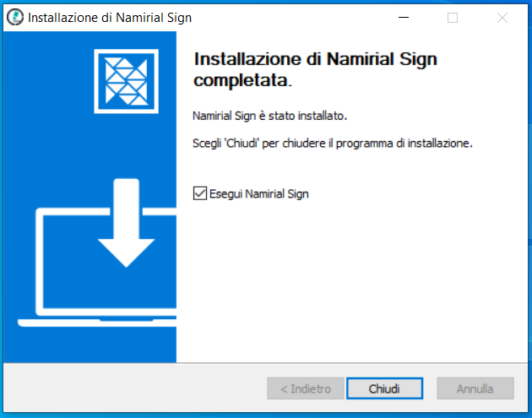Click the 'Esegui Namirial Sign' label text
This screenshot has height=418, width=532.
coord(259,193)
